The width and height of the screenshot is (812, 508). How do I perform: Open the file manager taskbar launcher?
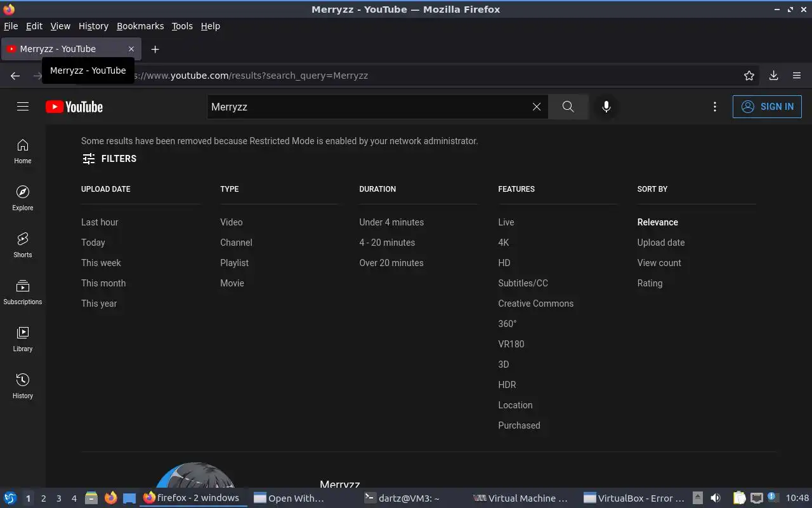pos(91,498)
